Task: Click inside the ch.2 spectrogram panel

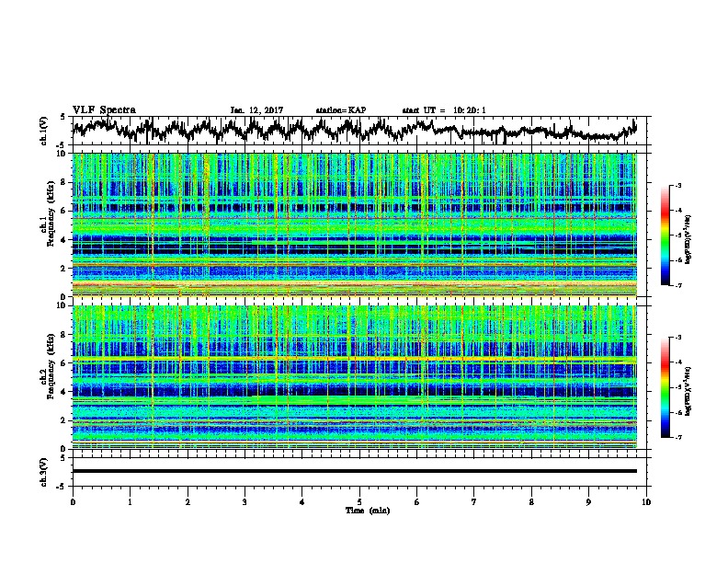Action: tap(355, 377)
